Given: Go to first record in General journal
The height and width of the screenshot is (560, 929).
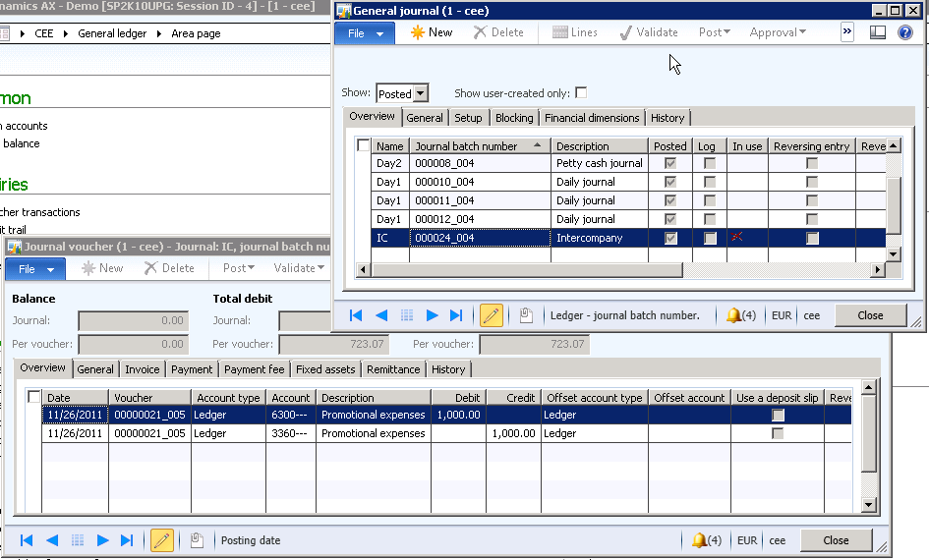Looking at the screenshot, I should click(x=356, y=315).
